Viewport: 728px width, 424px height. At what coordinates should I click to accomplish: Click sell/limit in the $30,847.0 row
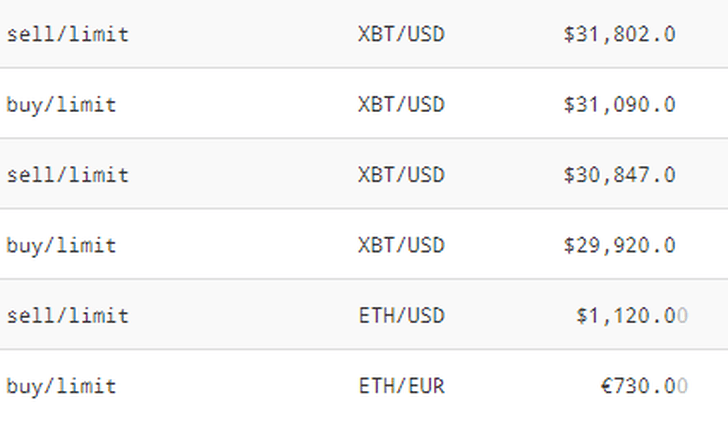[x=68, y=176]
